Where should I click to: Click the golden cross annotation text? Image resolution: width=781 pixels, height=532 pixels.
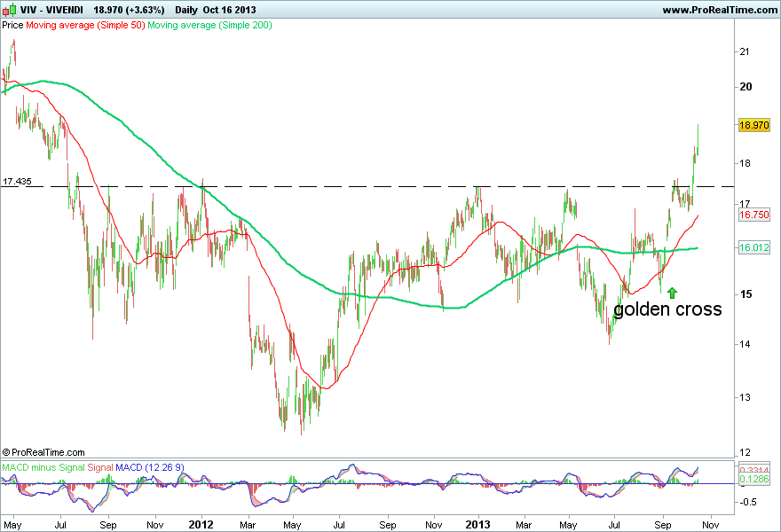pyautogui.click(x=667, y=309)
